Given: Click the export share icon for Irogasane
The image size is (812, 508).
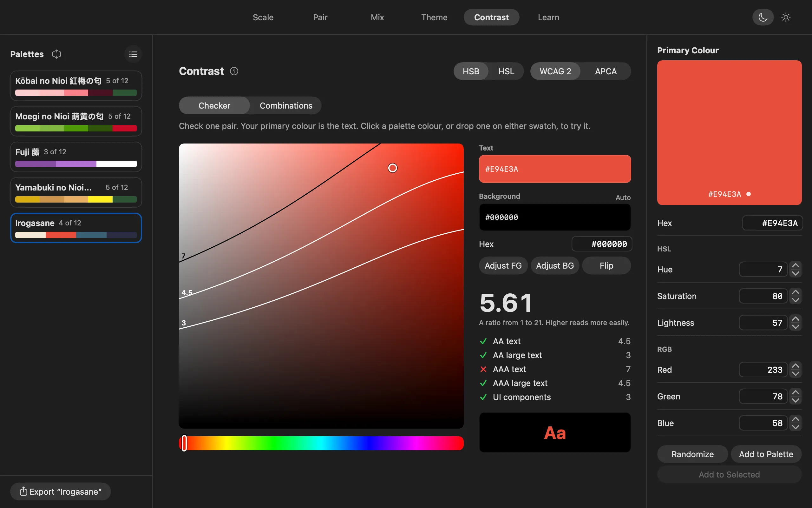Looking at the screenshot, I should [23, 491].
